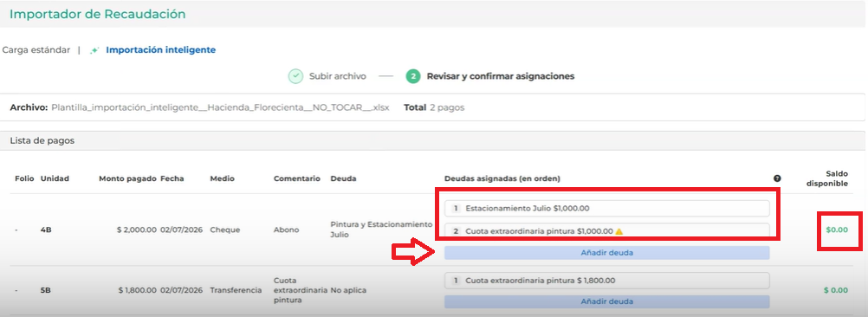868x317 pixels.
Task: Select the Cuota extraordinaria pintura $ 1,800.00 debt
Action: (x=606, y=281)
